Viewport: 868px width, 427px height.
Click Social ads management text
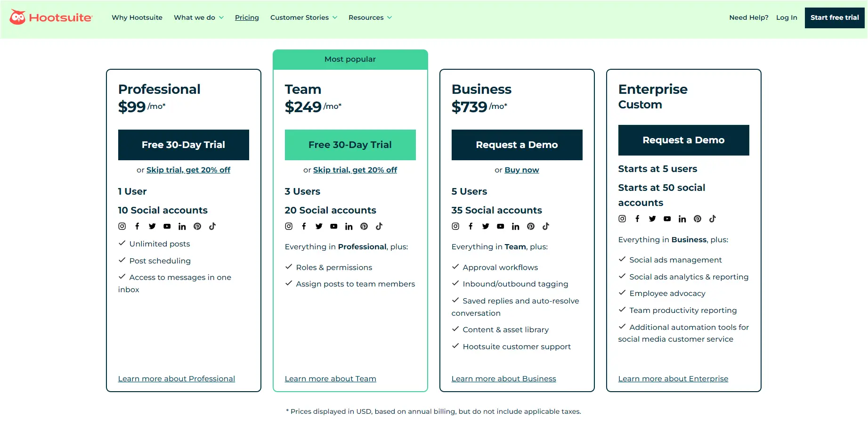675,260
